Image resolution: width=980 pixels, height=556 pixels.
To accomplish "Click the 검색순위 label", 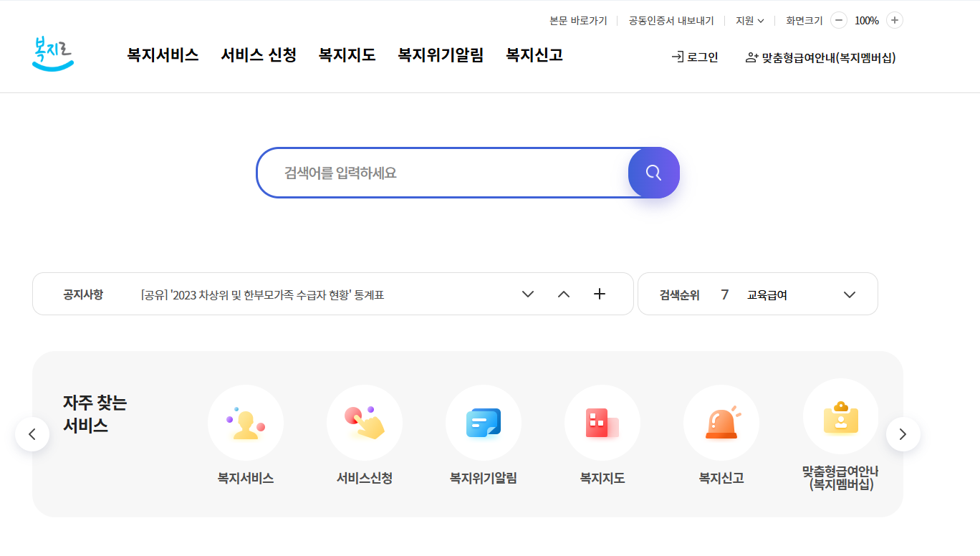I will point(680,294).
